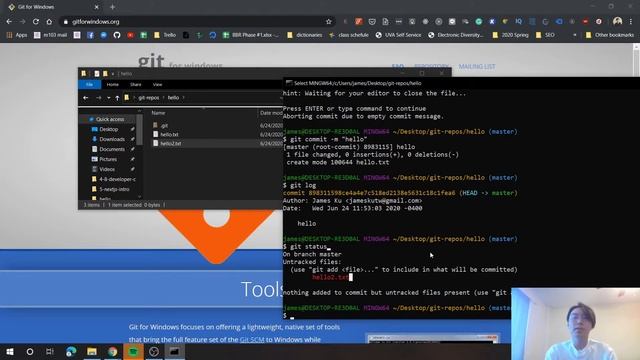Image resolution: width=640 pixels, height=360 pixels.
Task: Click git-repos in Explorer breadcrumb
Action: 149,98
